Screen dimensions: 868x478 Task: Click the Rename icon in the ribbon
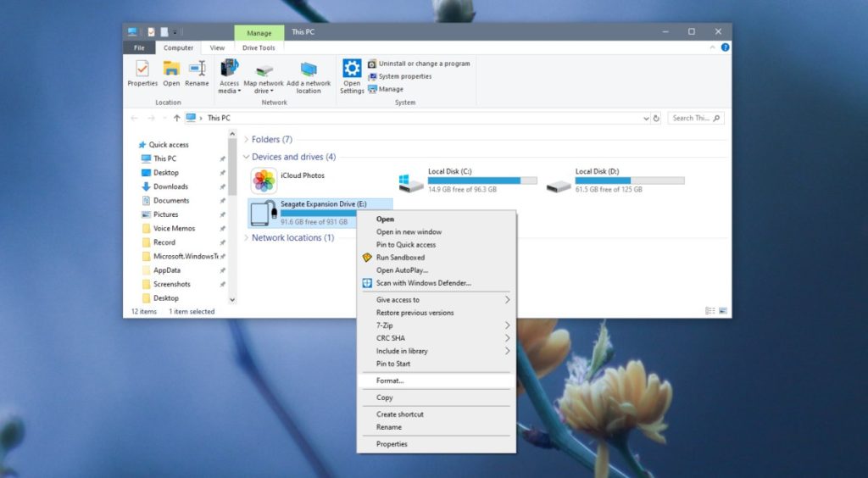(197, 73)
